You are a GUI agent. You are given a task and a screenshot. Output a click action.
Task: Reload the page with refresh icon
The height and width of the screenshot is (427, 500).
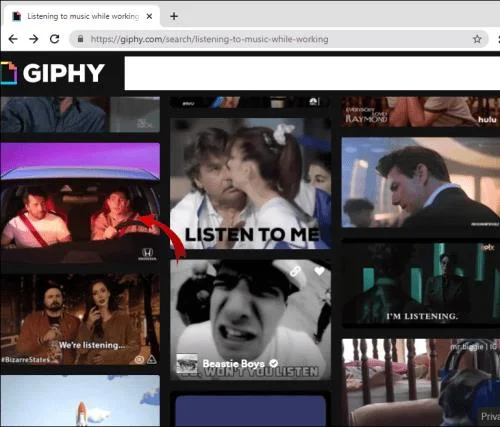(x=54, y=39)
